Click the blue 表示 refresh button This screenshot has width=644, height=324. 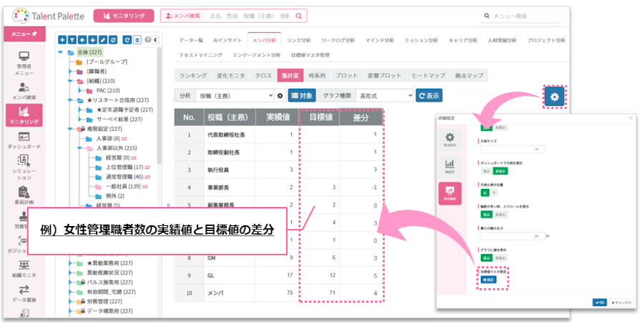click(x=429, y=96)
